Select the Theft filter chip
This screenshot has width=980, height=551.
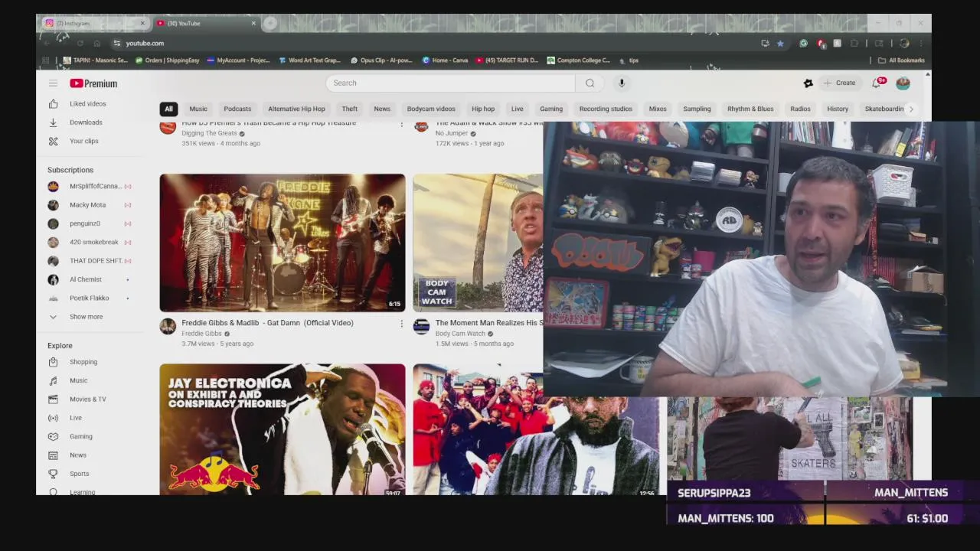coord(350,109)
